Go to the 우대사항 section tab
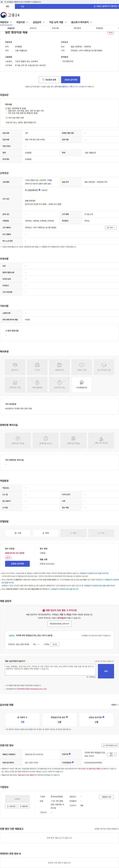 coord(55,28)
